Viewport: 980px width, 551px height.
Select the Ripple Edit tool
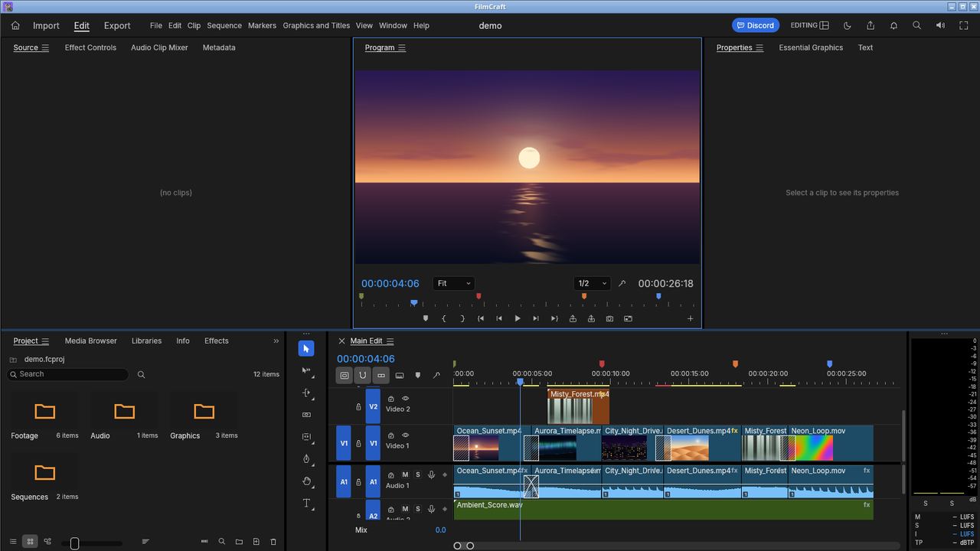click(x=306, y=393)
